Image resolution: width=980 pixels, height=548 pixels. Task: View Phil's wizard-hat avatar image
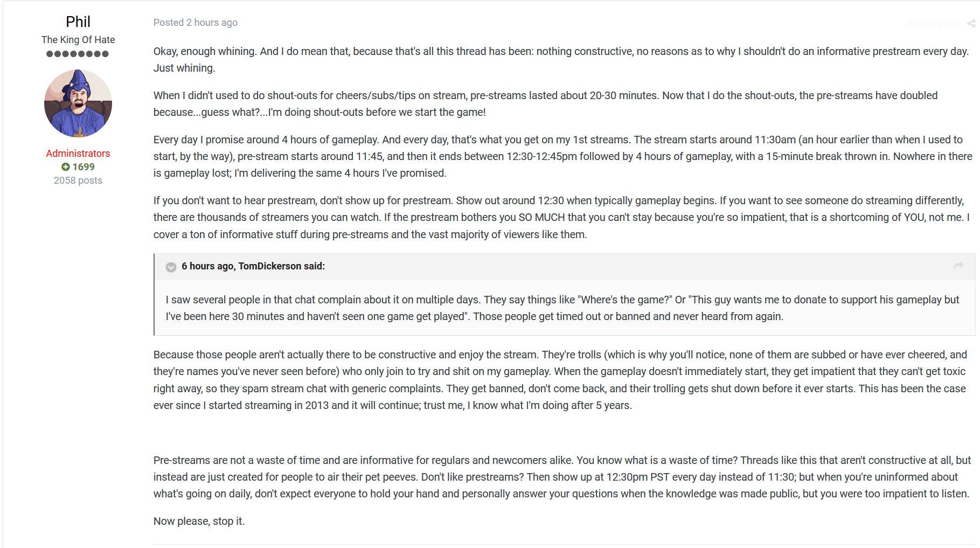coord(78,103)
